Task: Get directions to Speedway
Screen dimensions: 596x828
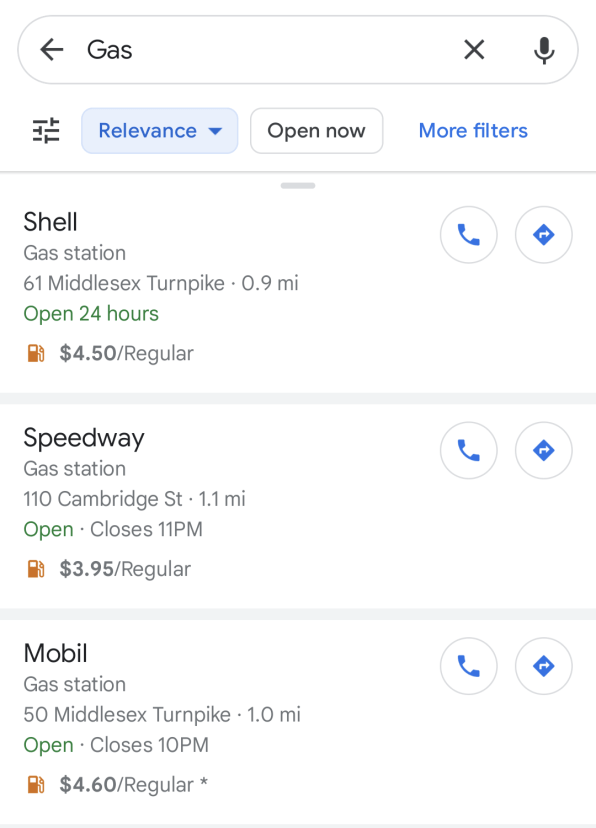Action: (x=544, y=450)
